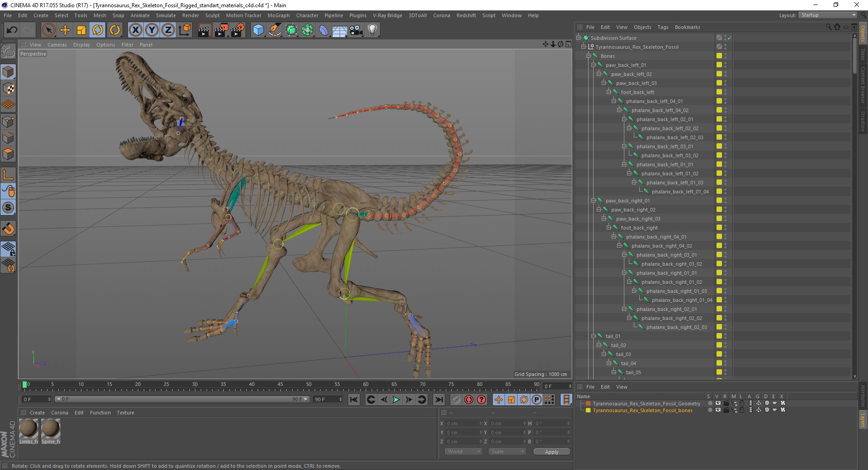Collapse the foot_back_left branch
The height and width of the screenshot is (470, 868).
tap(609, 92)
